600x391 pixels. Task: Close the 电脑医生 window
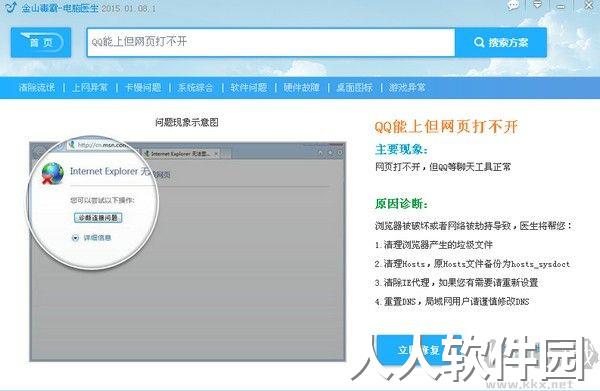coord(589,5)
